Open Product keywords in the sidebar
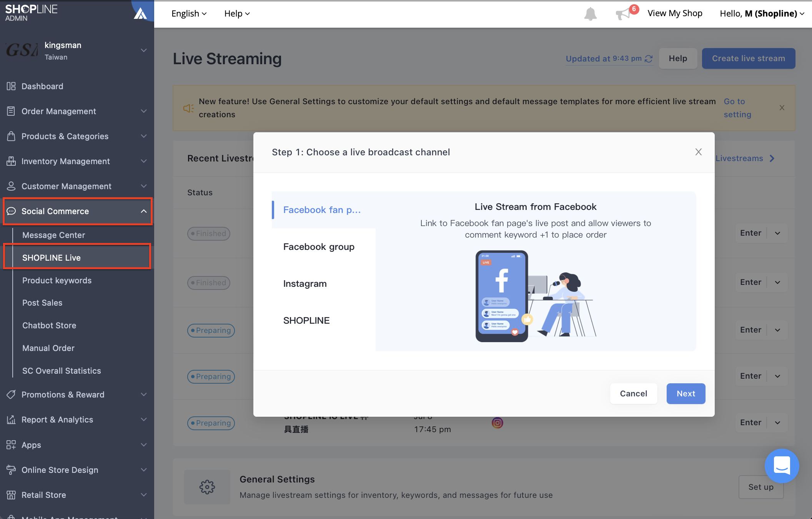Screen dimensions: 812x519 [57, 280]
